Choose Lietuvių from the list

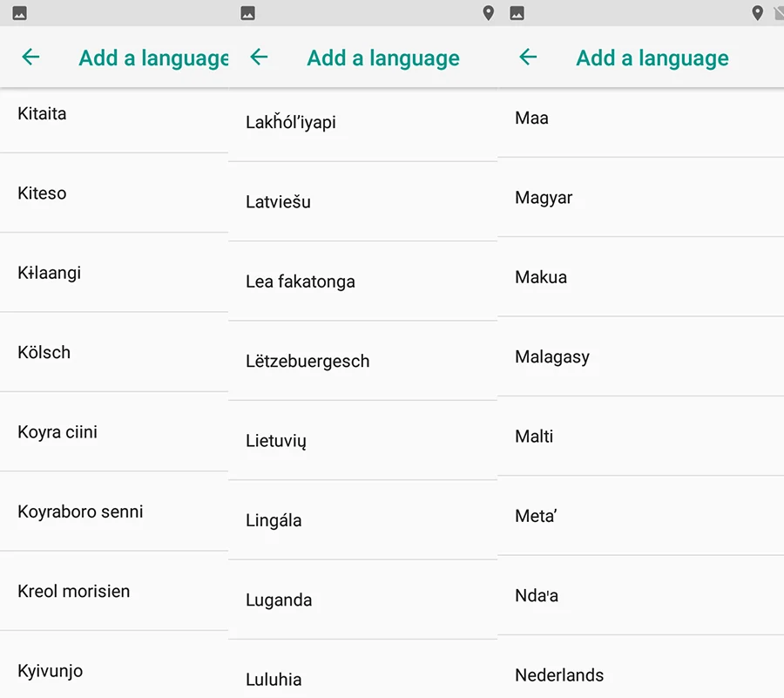point(363,441)
